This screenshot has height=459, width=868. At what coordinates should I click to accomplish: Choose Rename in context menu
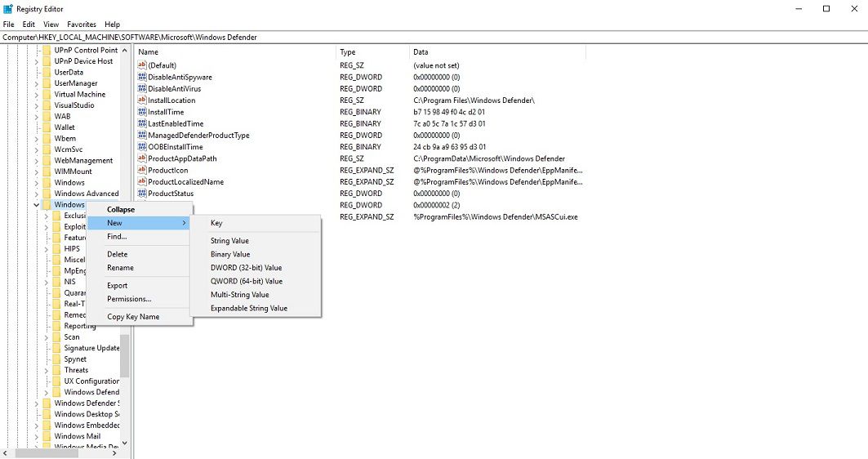click(140, 267)
